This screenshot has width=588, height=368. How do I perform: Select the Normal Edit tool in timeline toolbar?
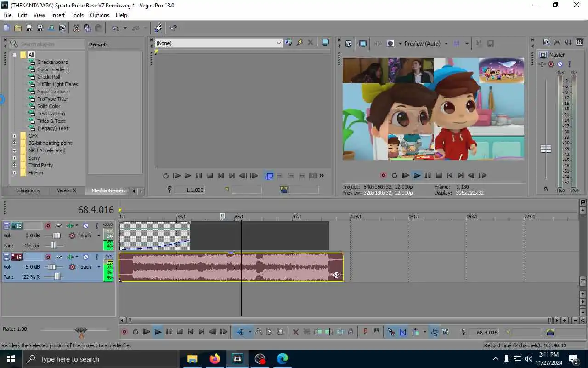point(241,332)
